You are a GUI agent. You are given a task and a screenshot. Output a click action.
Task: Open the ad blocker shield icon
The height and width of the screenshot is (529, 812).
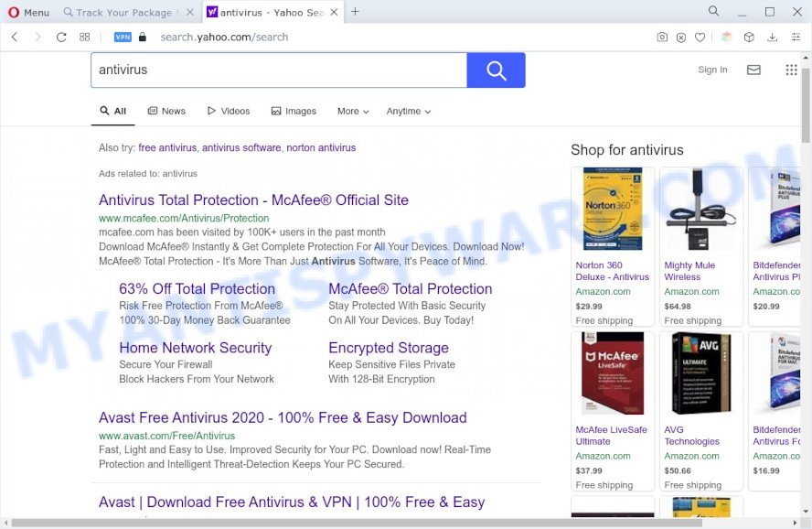(681, 38)
